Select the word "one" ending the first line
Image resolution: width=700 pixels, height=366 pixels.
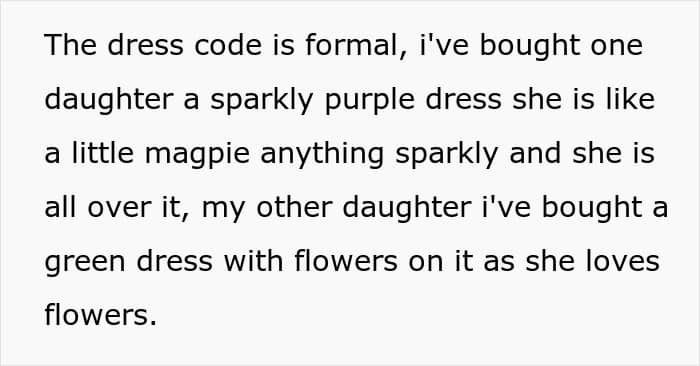coord(617,45)
